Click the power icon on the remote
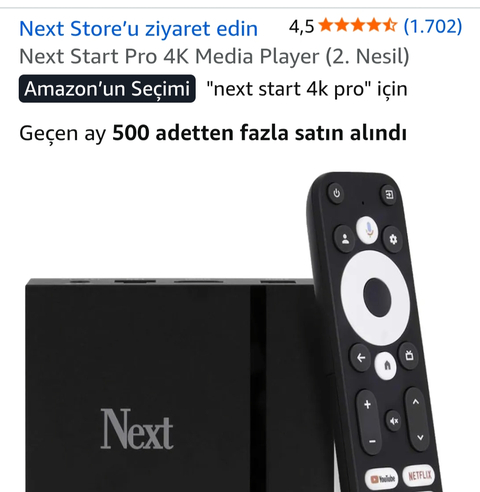Viewport: 480px width, 492px height. coord(337,193)
